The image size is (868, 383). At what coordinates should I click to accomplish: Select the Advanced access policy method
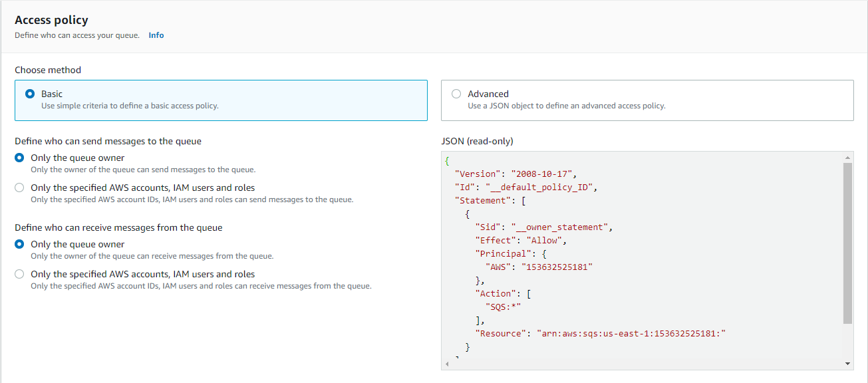coord(457,94)
